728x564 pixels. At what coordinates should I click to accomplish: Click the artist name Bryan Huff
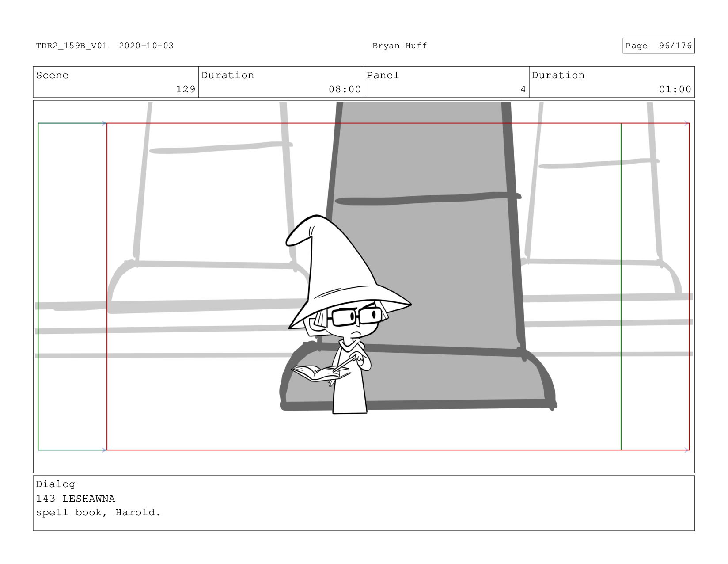click(x=399, y=46)
